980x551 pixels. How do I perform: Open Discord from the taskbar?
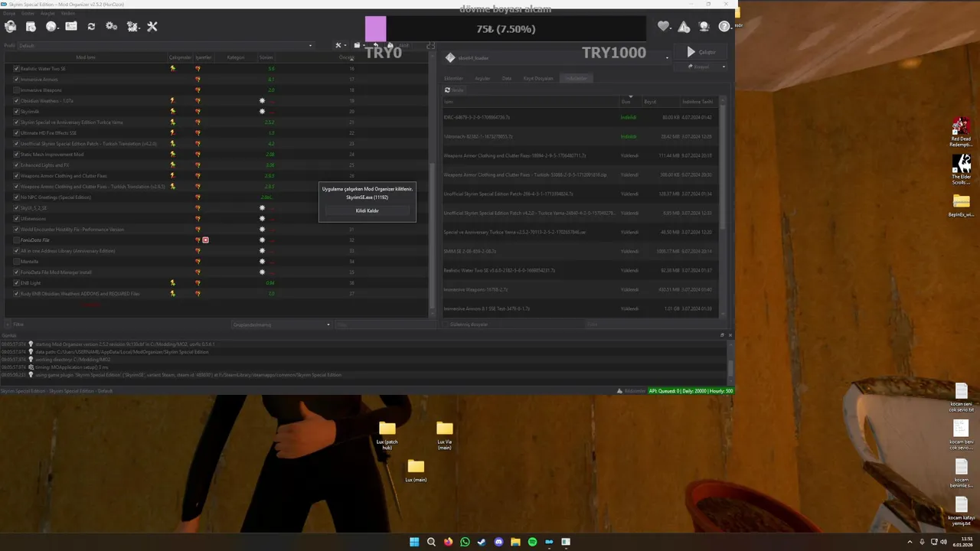(498, 542)
